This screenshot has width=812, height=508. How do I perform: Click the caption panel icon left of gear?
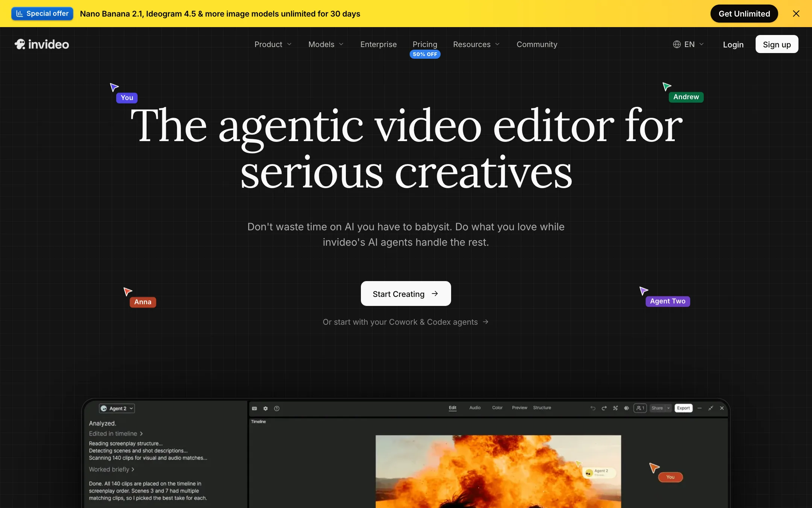click(x=255, y=408)
